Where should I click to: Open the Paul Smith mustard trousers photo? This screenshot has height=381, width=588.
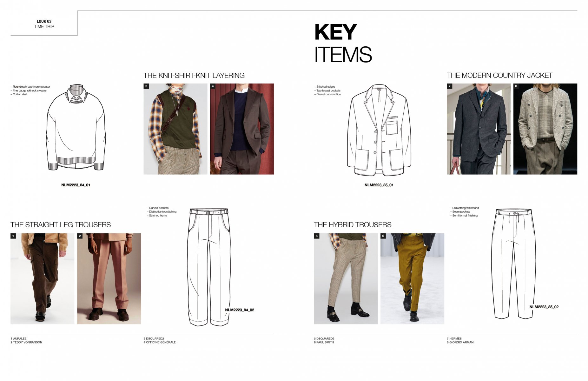(412, 279)
